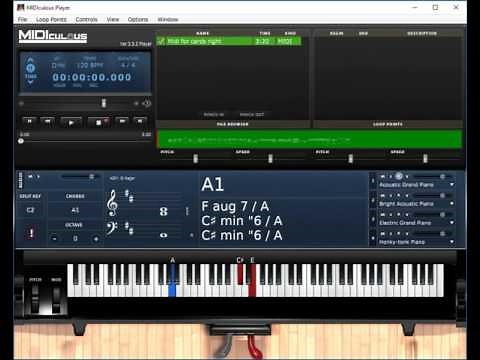
Task: Mute the Acoustic Grand Piano layer
Action: click(382, 176)
